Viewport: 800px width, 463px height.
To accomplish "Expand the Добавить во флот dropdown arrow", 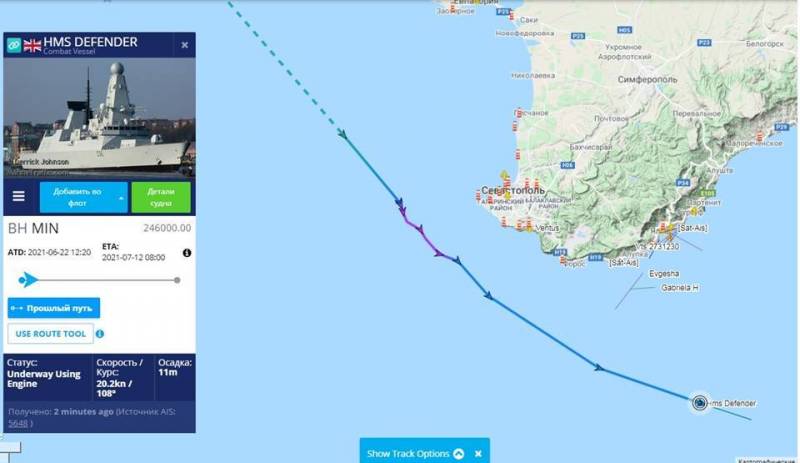I will (x=121, y=198).
